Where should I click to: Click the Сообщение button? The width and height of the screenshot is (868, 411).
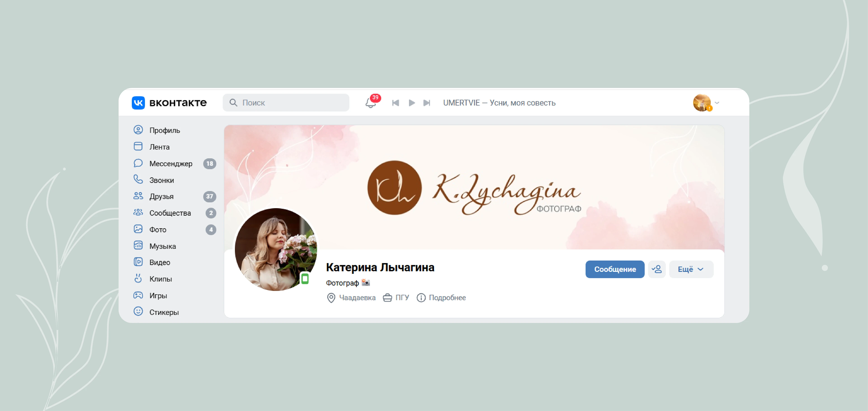pyautogui.click(x=615, y=269)
